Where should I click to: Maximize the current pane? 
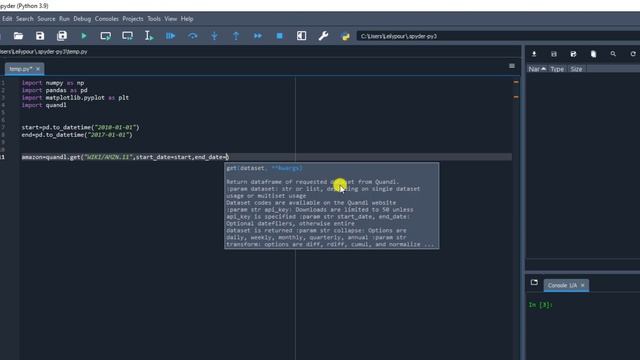(302, 36)
